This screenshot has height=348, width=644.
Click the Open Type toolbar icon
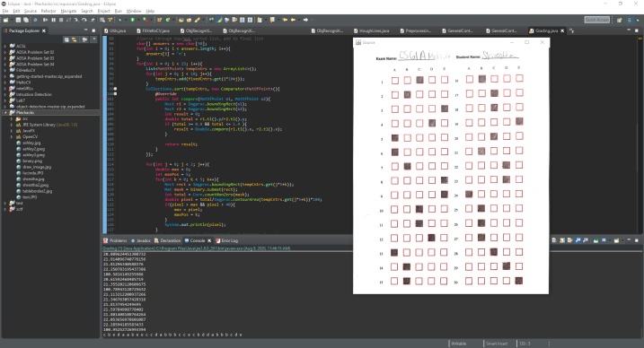pyautogui.click(x=181, y=20)
